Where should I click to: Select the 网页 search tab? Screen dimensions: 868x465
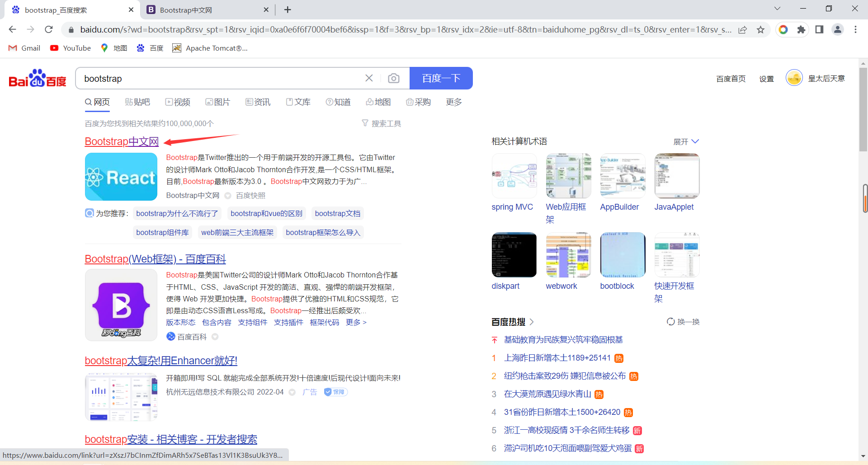coord(97,102)
